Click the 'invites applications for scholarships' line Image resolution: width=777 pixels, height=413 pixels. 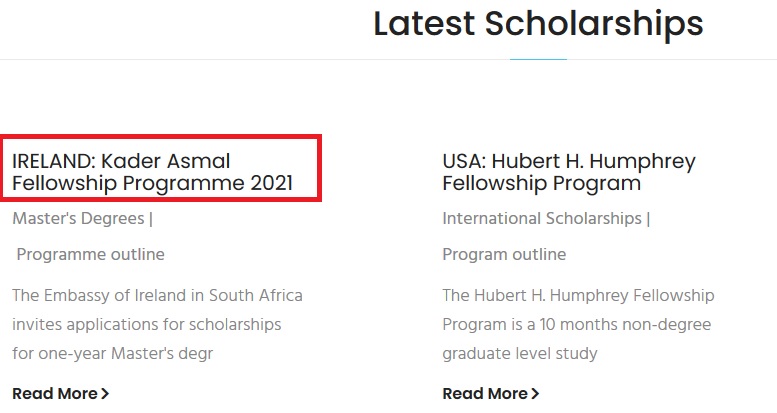point(146,325)
